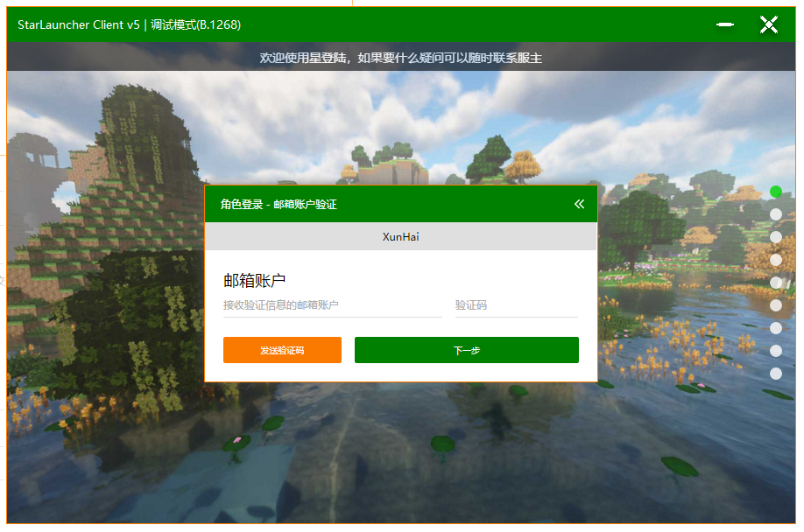The height and width of the screenshot is (532, 804).
Task: Close the StarLauncher Client window
Action: (769, 24)
